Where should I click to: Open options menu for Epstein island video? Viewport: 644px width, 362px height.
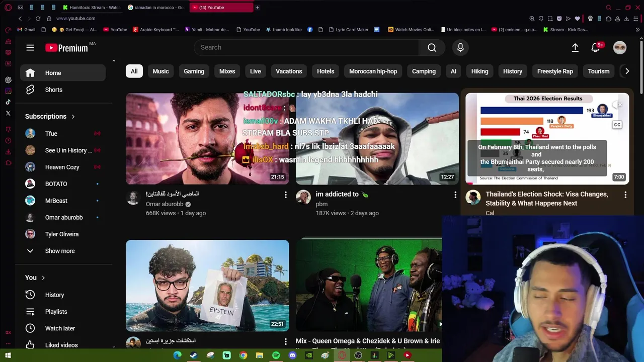(285, 341)
